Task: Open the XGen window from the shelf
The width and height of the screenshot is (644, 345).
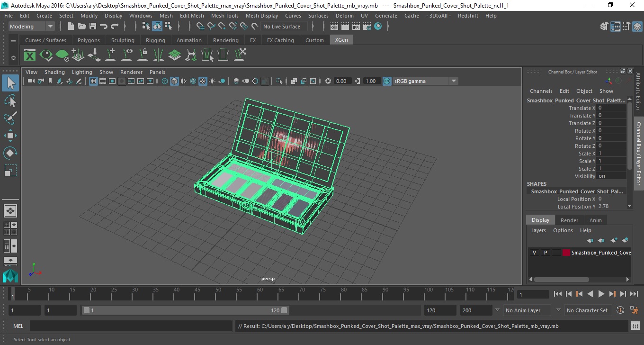Action: (30, 55)
